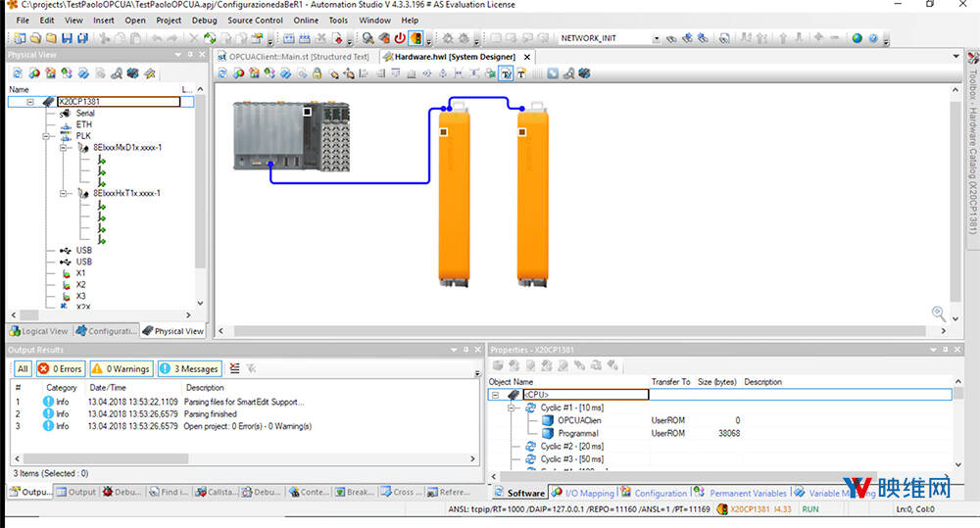Toggle the 0 Errors filter button
Viewport: 980px width, 528px height.
tap(59, 369)
